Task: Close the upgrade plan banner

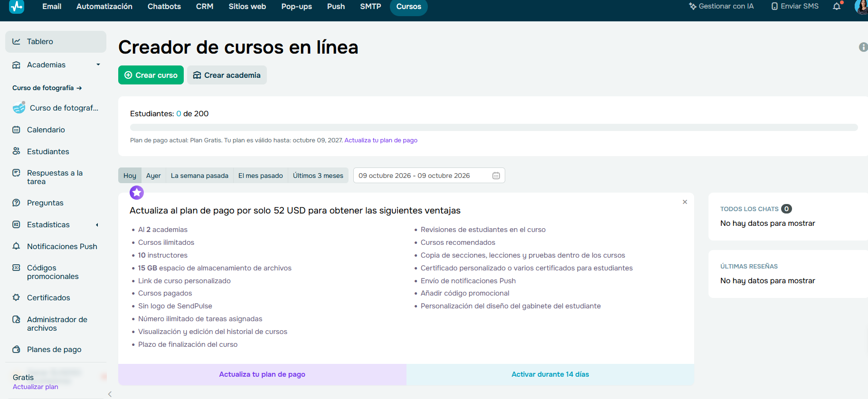Action: pyautogui.click(x=685, y=202)
